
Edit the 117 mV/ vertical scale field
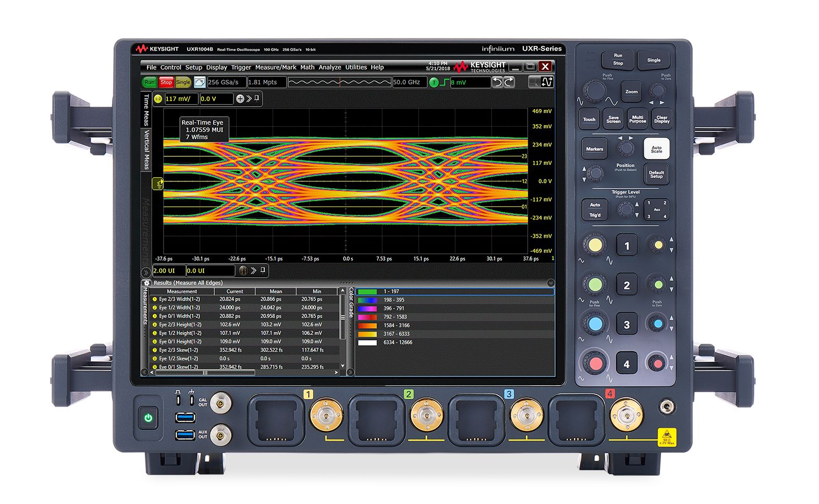point(181,99)
